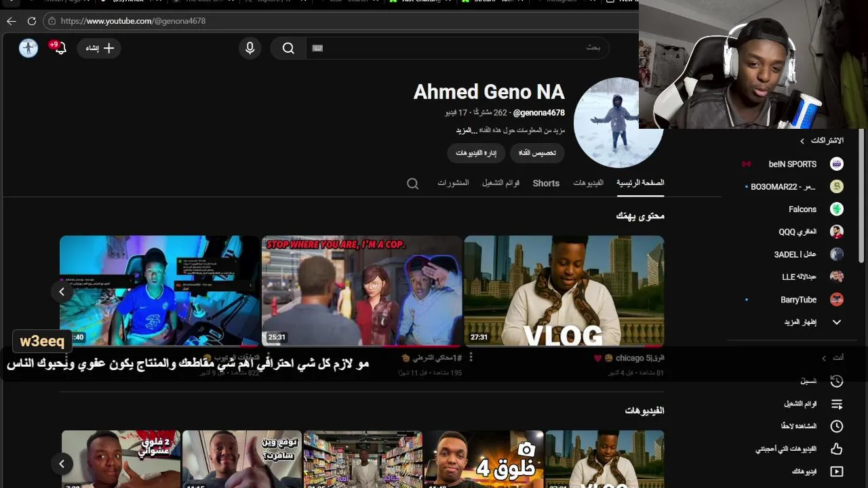The image size is (868, 488).
Task: Open the 2 فلوق عشوائي video thumbnail
Action: (121, 459)
